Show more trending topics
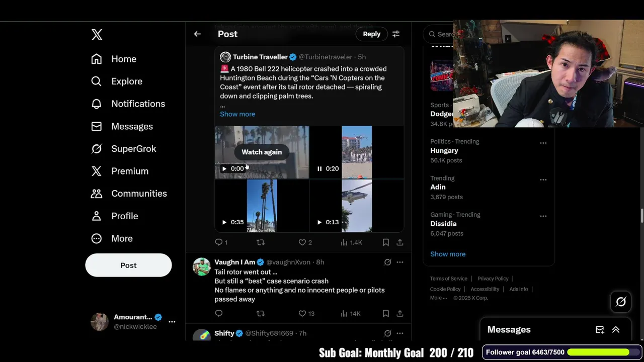The image size is (644, 362). [x=448, y=254]
